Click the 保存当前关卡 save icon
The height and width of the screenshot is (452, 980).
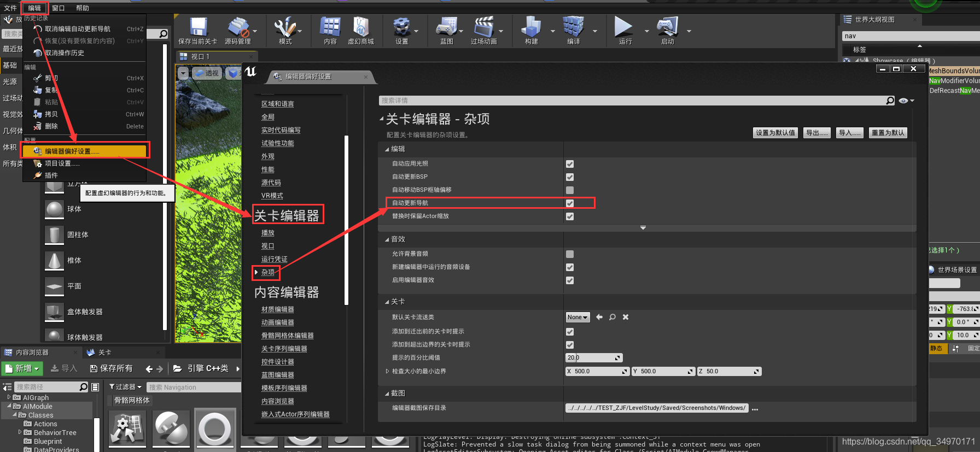click(198, 27)
